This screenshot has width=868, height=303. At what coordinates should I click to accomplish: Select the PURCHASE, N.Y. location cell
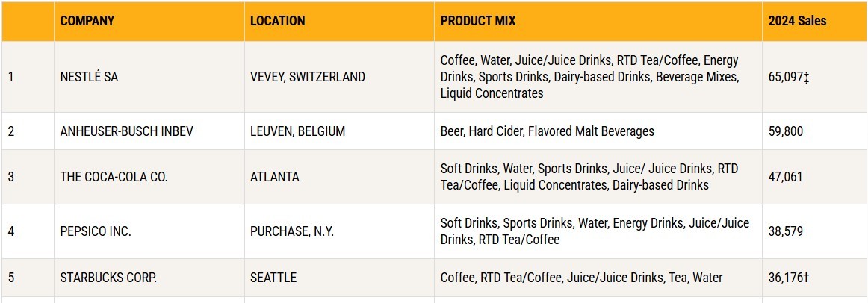click(x=292, y=231)
